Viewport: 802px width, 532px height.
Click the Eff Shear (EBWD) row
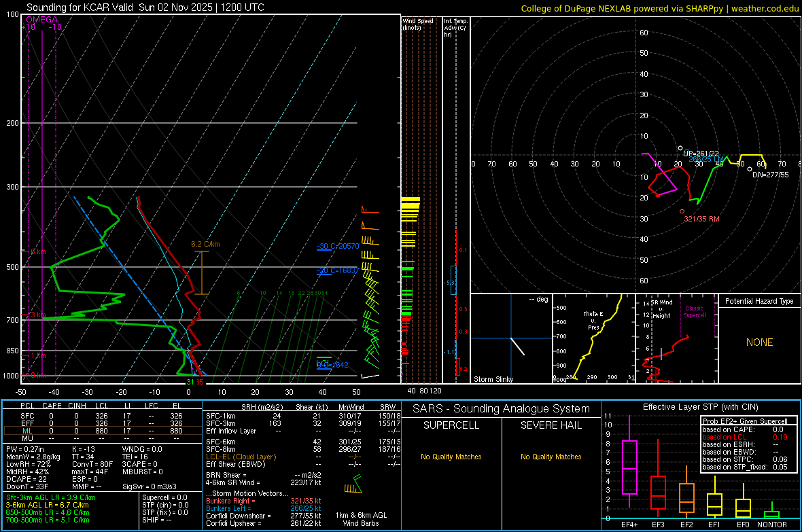click(x=303, y=464)
